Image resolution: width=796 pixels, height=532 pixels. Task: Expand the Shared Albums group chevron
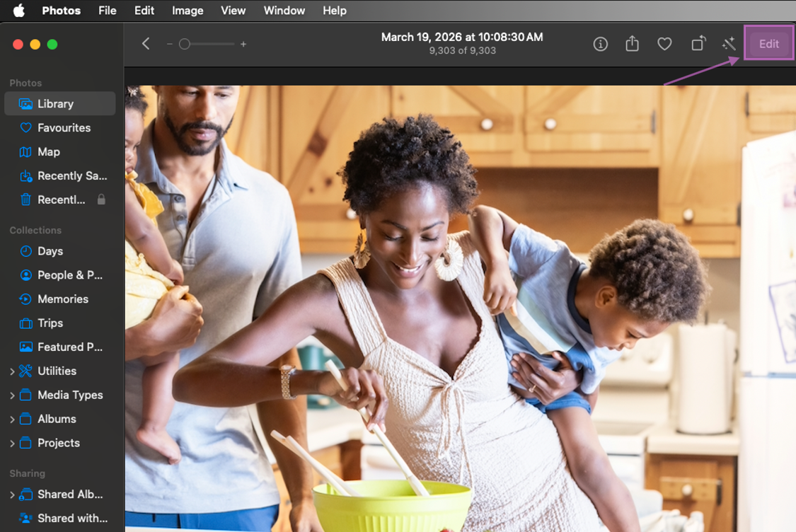tap(12, 495)
